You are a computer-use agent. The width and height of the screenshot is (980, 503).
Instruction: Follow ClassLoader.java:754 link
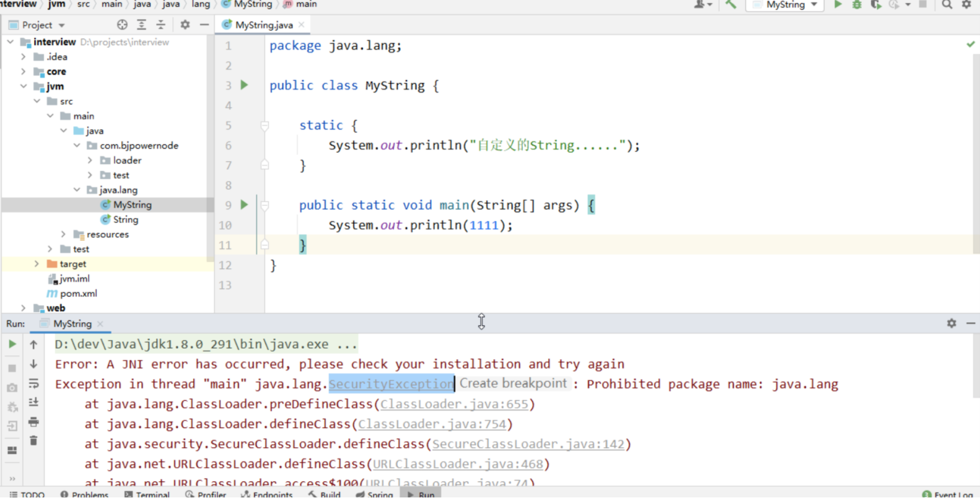pos(432,424)
